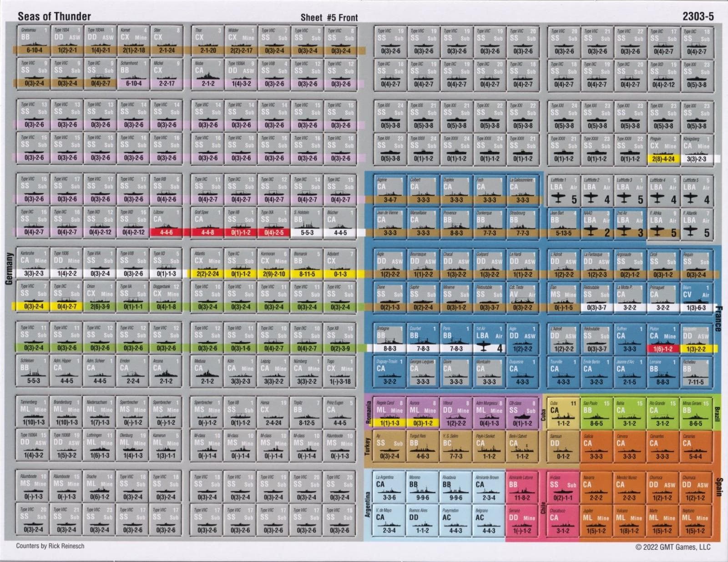Select the Gneisenau battleship counter
The width and height of the screenshot is (728, 562).
(x=34, y=41)
